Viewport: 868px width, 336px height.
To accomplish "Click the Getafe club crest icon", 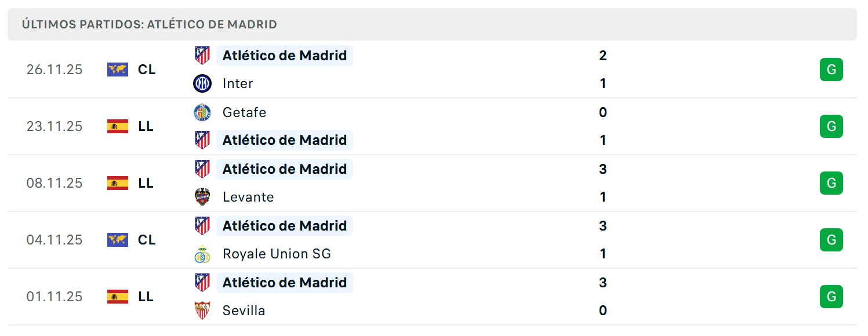I will (202, 112).
